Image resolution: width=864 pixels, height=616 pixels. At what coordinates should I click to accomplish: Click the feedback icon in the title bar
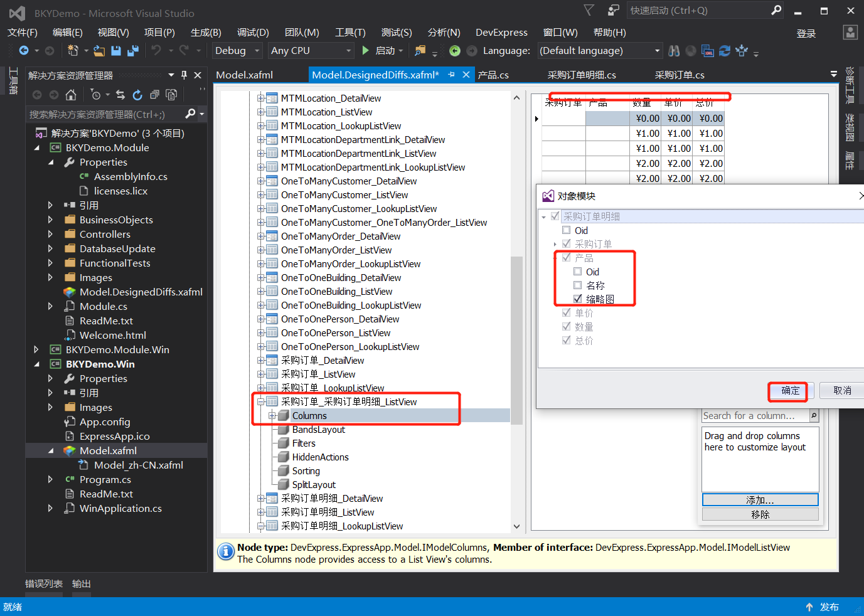614,10
